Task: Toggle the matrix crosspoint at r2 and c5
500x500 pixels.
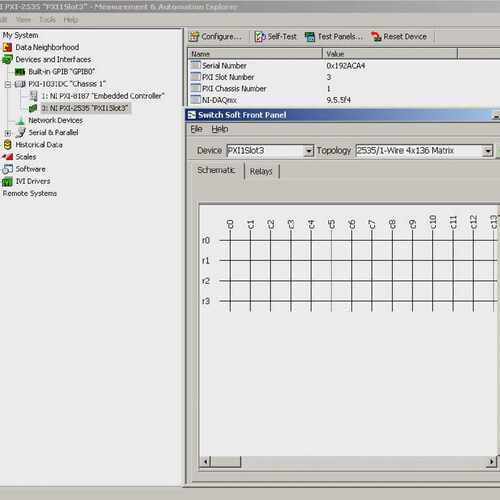Action: tap(331, 281)
